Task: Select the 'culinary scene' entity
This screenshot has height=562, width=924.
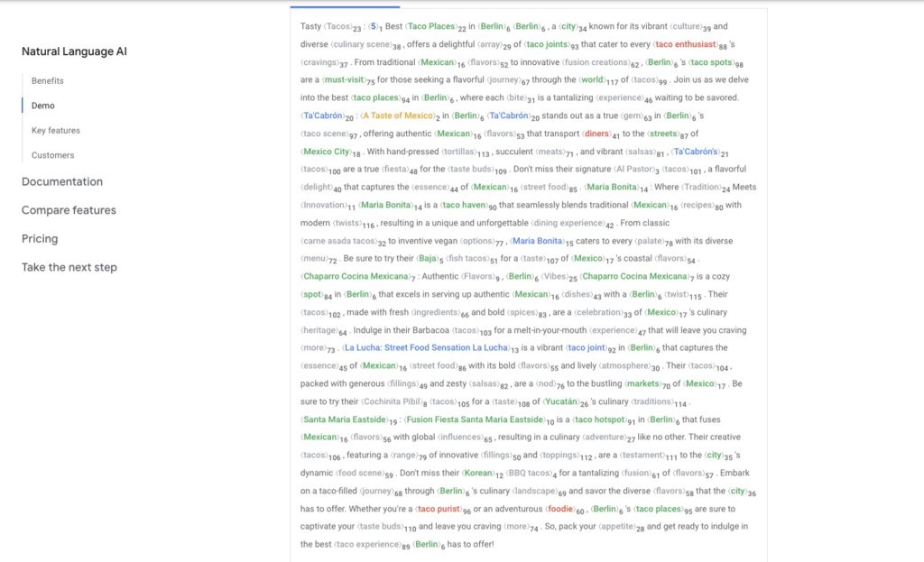Action: (x=362, y=44)
